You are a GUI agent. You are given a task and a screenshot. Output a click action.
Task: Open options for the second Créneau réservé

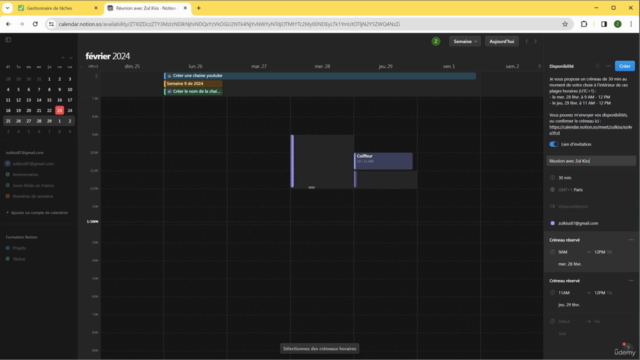631,280
